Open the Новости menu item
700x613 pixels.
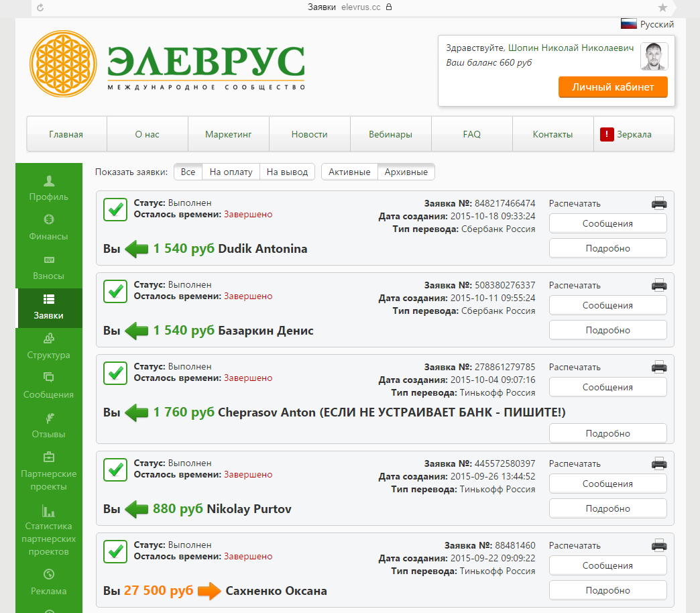[x=309, y=134]
